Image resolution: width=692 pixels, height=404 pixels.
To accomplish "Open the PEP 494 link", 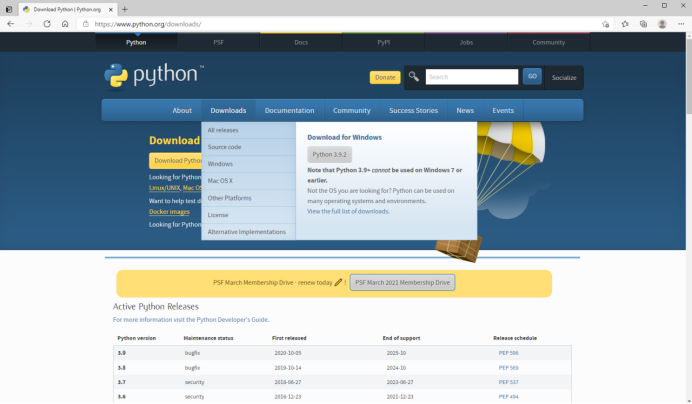I will pyautogui.click(x=508, y=396).
